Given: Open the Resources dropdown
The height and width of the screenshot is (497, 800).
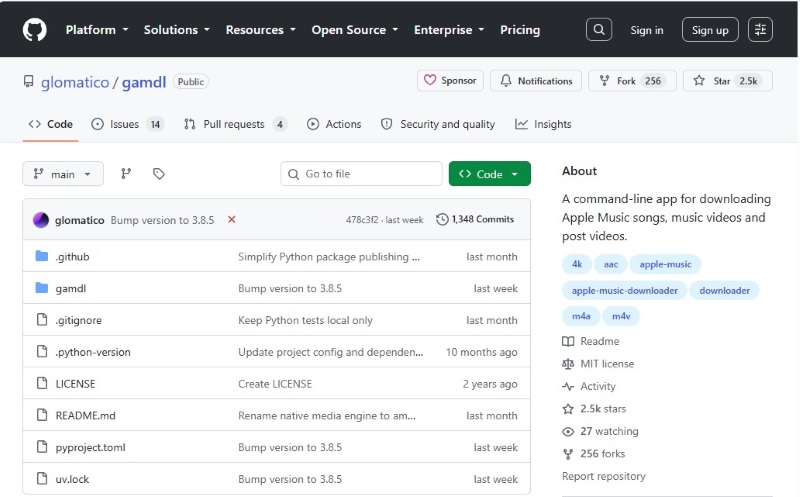Looking at the screenshot, I should click(x=261, y=30).
